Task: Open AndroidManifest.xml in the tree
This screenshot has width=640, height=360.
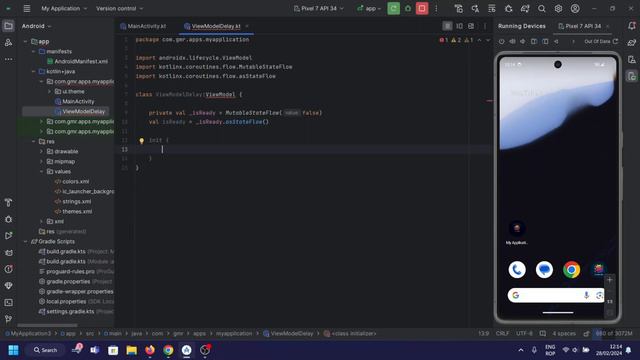Action: [x=77, y=61]
